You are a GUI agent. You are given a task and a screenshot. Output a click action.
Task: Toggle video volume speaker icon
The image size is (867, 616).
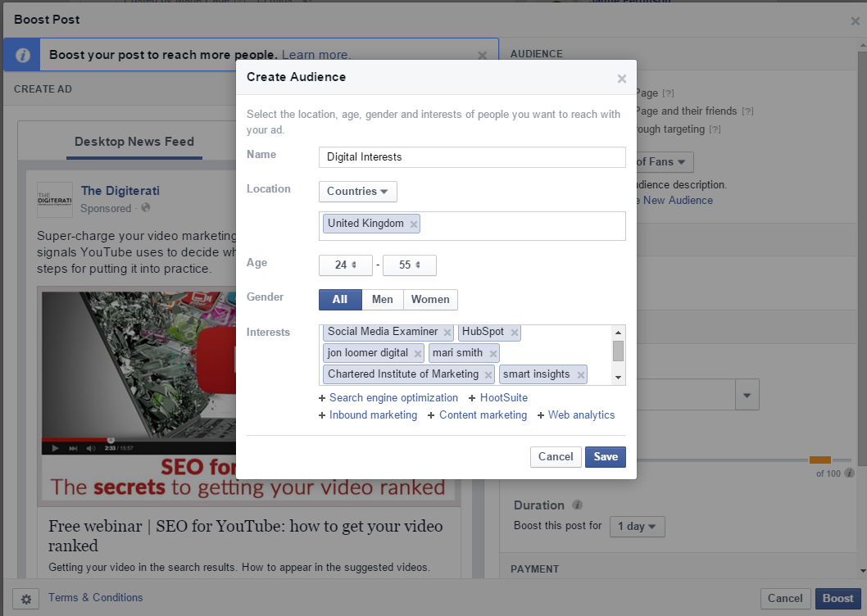91,448
